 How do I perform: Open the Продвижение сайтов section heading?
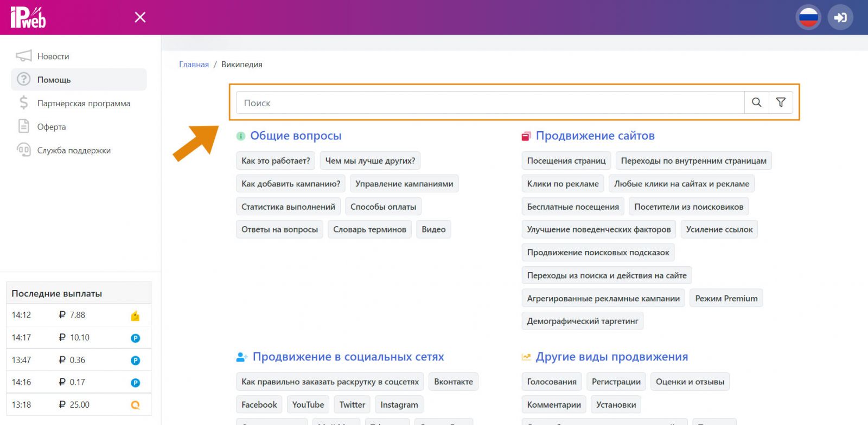point(595,136)
